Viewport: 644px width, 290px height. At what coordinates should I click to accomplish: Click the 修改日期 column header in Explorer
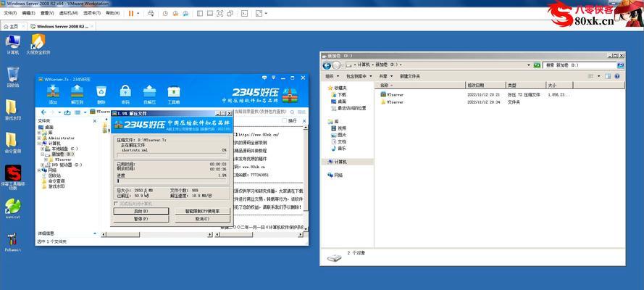point(485,85)
